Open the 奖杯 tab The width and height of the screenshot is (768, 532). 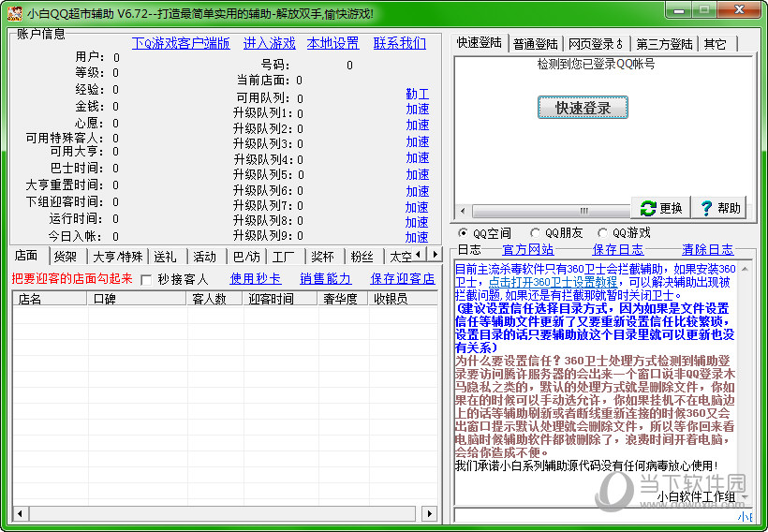pos(323,257)
